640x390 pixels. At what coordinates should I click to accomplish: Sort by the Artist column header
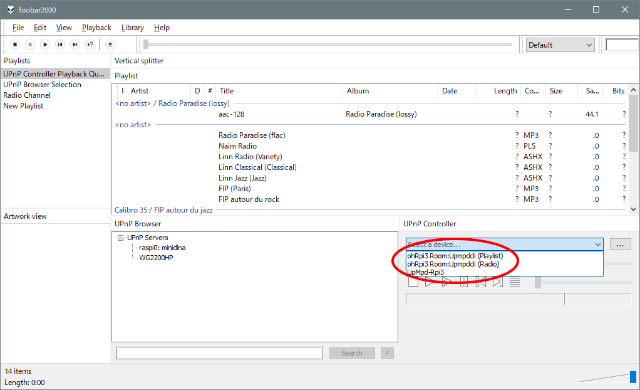[158, 91]
